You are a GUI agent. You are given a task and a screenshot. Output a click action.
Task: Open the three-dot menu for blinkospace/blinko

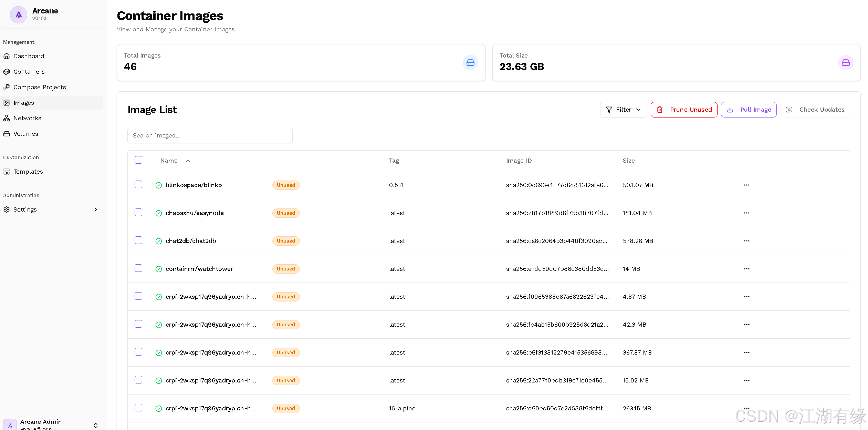(x=746, y=185)
